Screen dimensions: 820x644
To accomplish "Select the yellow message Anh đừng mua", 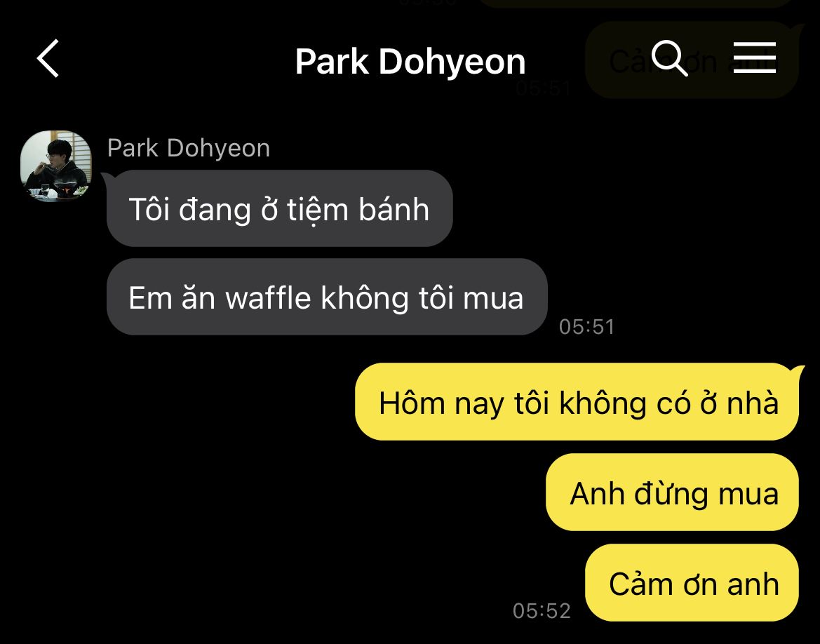I will coord(673,492).
